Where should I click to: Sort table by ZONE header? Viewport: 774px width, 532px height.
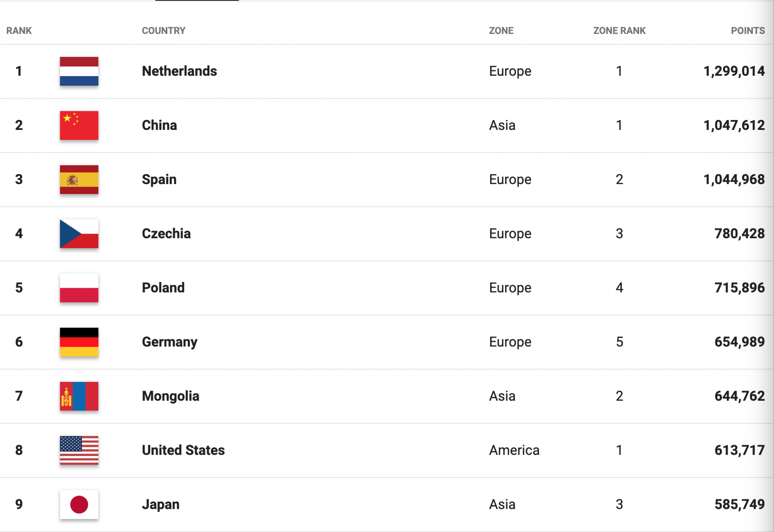[501, 31]
